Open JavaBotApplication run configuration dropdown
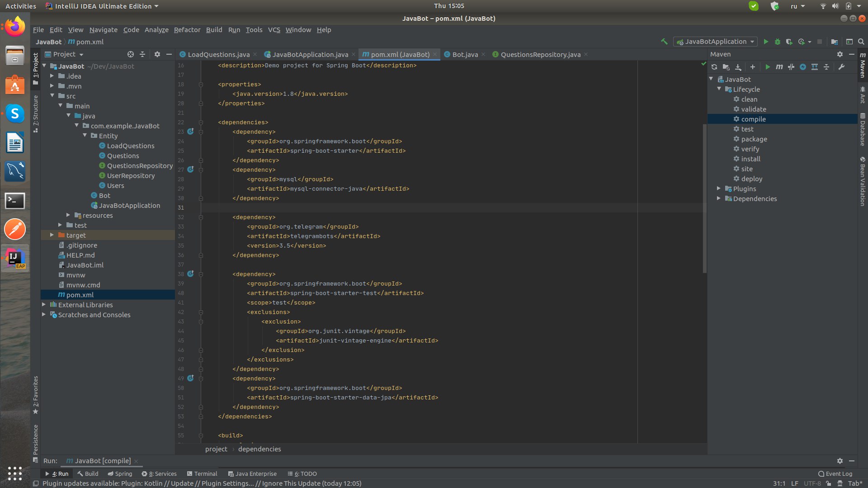This screenshot has width=868, height=488. [x=715, y=42]
